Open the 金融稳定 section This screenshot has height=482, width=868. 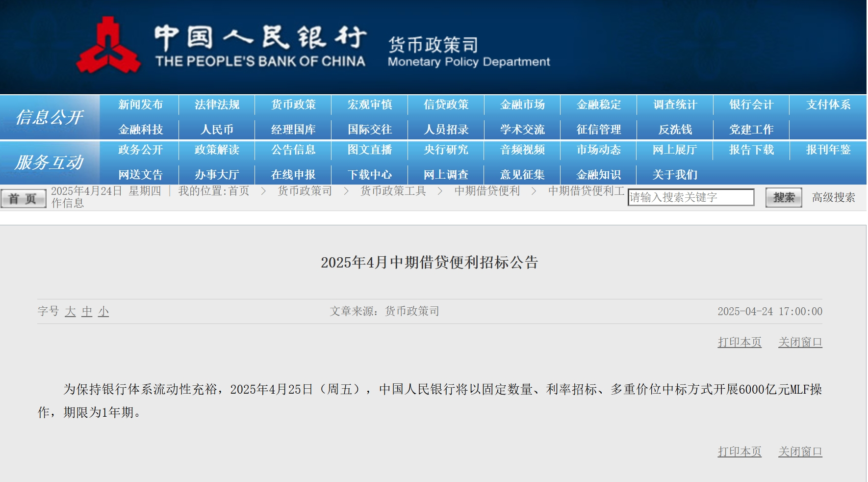click(598, 105)
